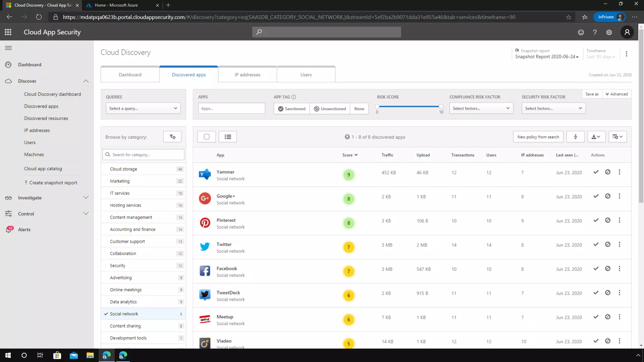Switch to the Users tab
This screenshot has height=362, width=644.
coord(306,75)
